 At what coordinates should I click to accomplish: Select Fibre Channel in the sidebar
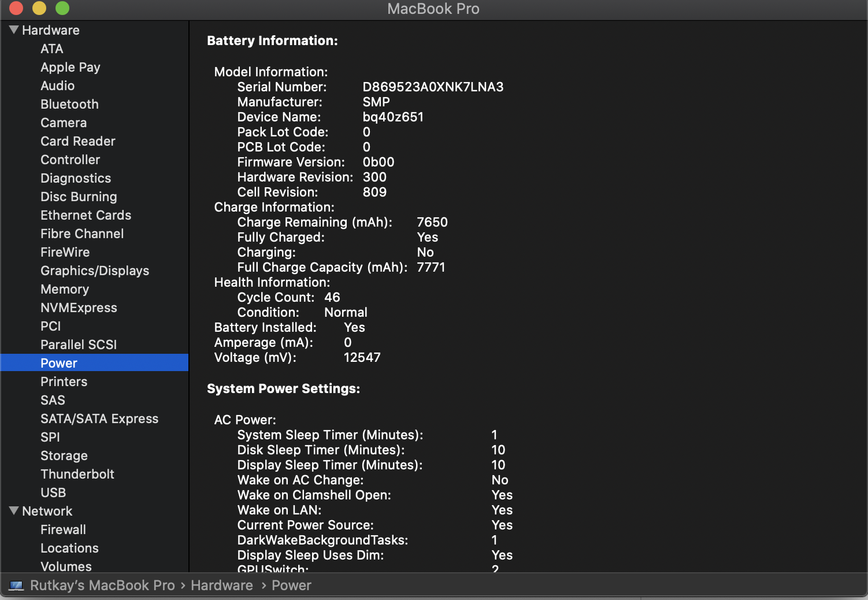[x=82, y=234]
